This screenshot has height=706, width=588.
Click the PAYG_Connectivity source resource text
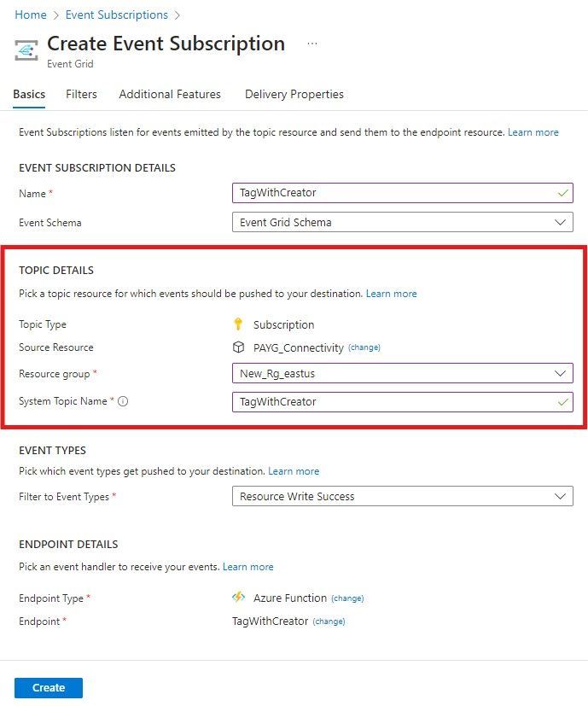pos(299,347)
